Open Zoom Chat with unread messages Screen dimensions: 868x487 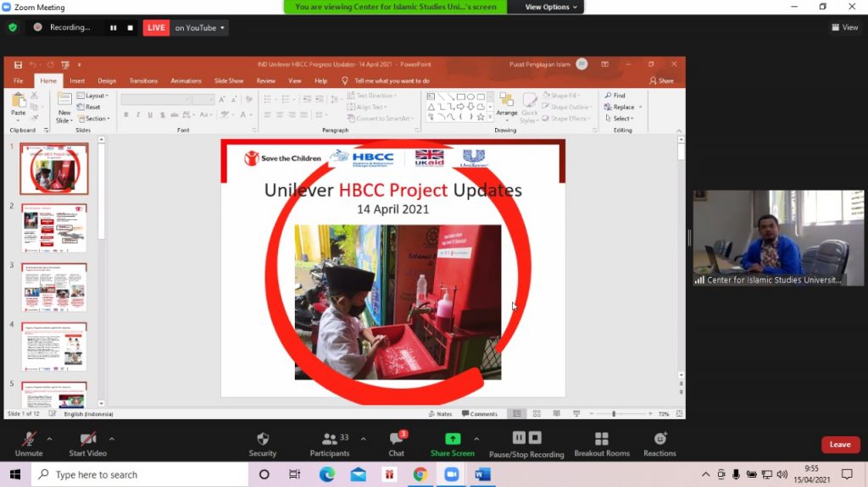tap(397, 445)
